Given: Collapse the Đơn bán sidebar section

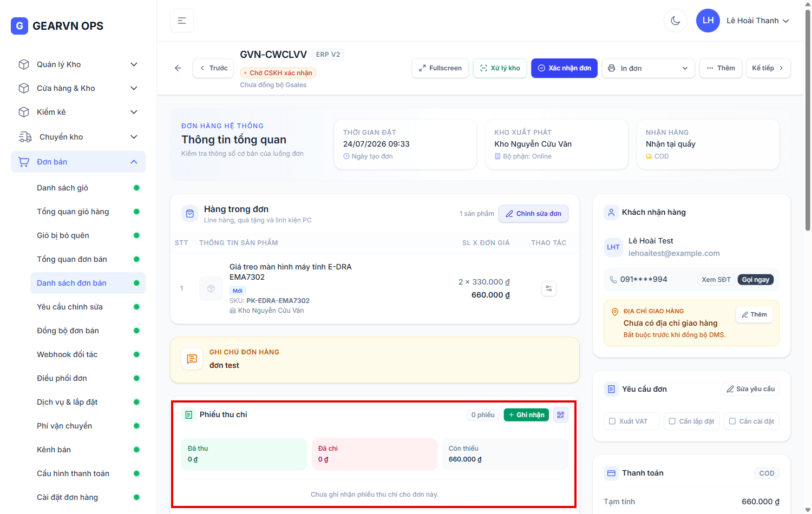Looking at the screenshot, I should tap(78, 162).
